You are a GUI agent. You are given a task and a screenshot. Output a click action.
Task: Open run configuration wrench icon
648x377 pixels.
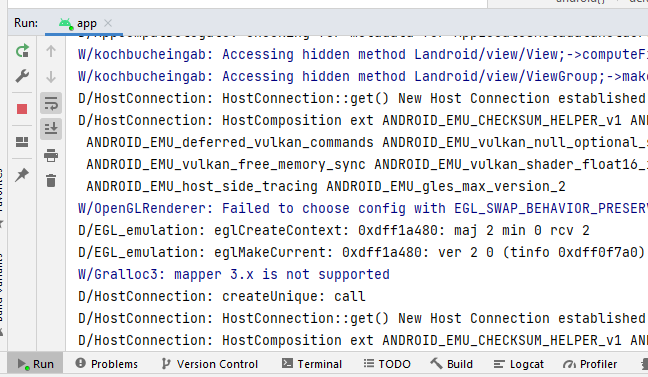click(22, 76)
